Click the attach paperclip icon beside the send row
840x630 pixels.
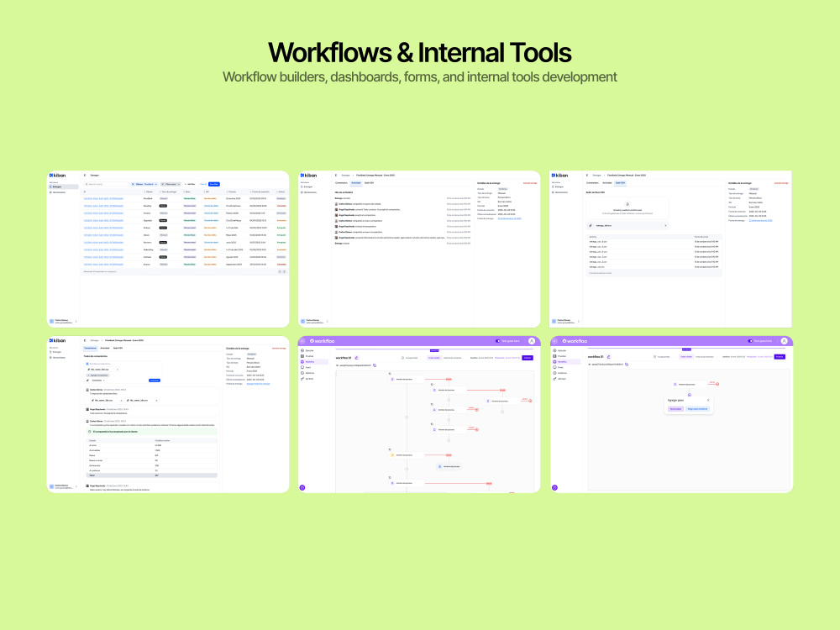87,381
